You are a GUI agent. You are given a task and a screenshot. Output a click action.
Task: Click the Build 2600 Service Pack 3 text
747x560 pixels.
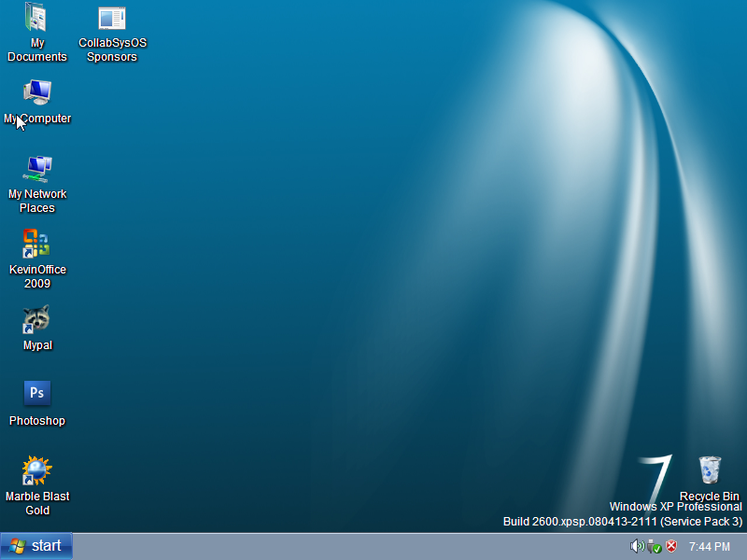pos(623,521)
